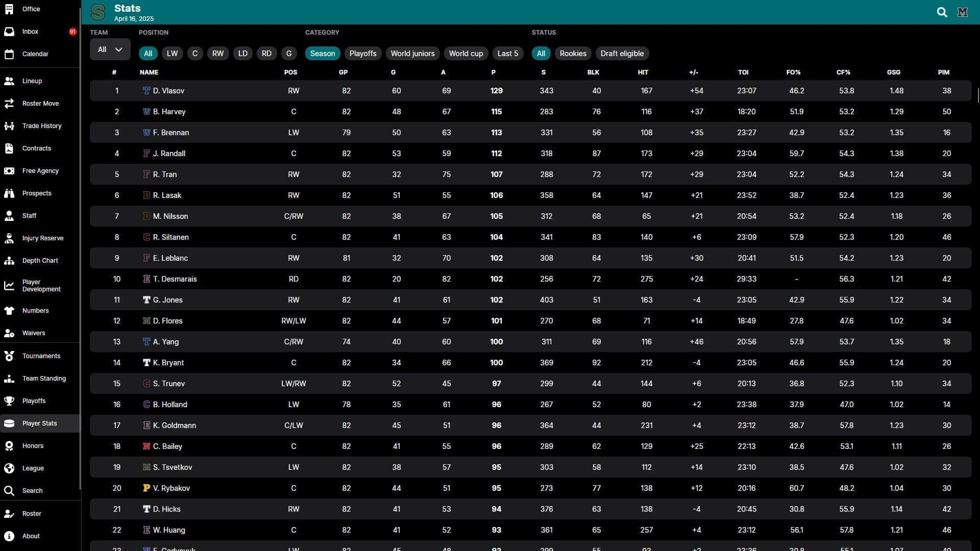This screenshot has width=980, height=551.
Task: View Last 5 games stats
Action: pos(507,53)
